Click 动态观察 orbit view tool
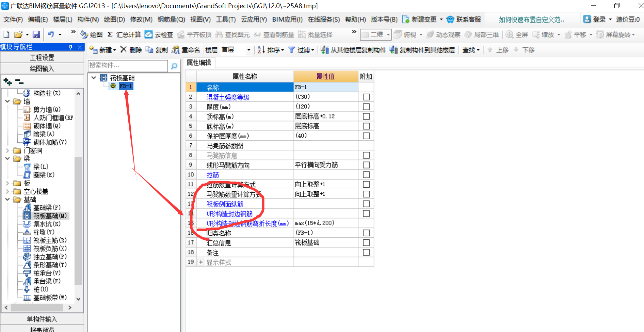Viewport: 644px width, 332px height. [444, 34]
